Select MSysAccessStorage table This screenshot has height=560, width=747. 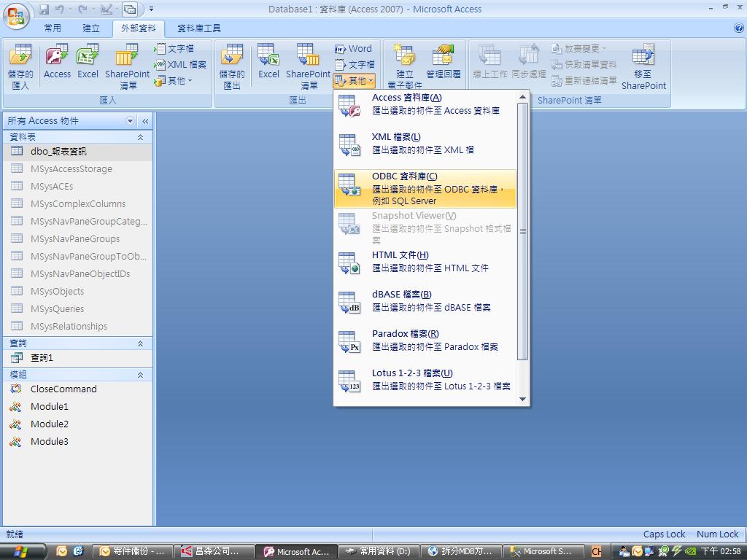(78, 169)
